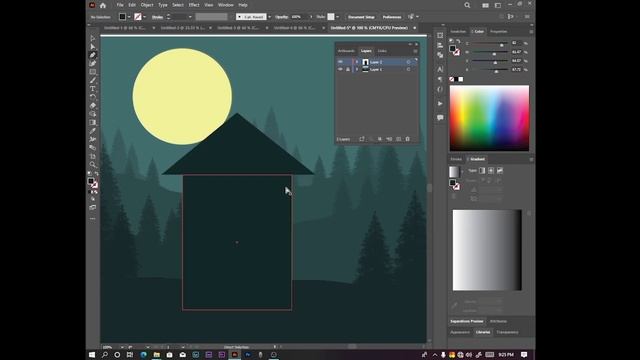
Task: Open the Effect menu
Action: (x=194, y=5)
